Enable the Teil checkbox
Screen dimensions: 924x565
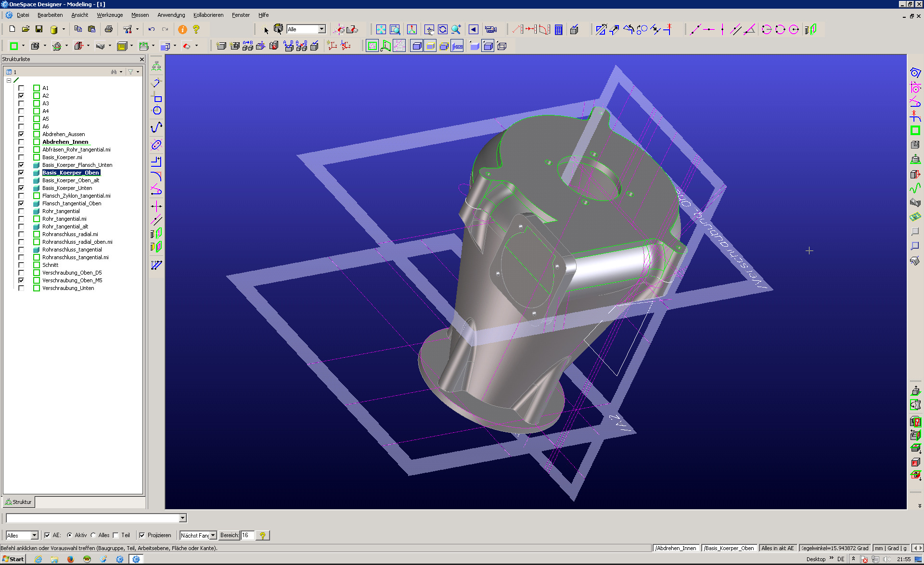(x=115, y=535)
